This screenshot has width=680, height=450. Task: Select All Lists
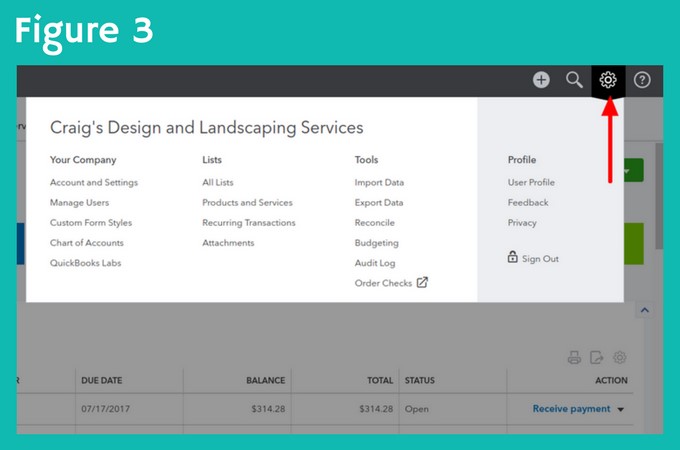click(x=218, y=183)
